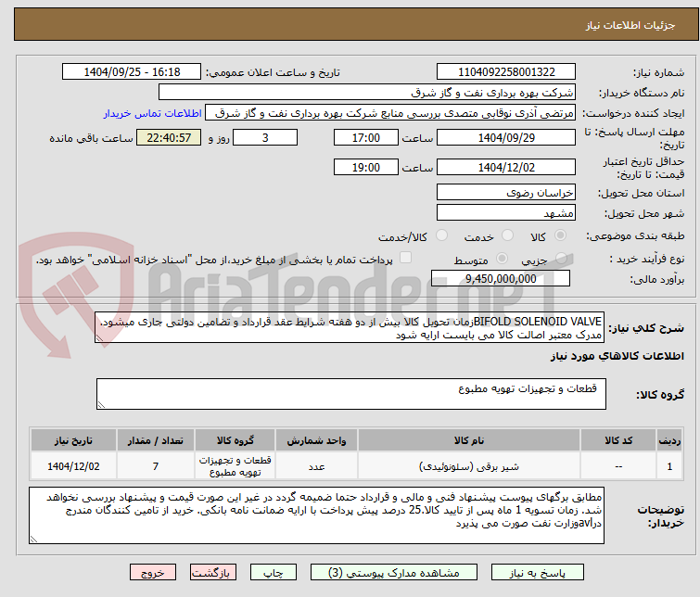Viewport: 700px width, 597px height.
Task: Select the خدمت radio button
Action: pyautogui.click(x=507, y=235)
